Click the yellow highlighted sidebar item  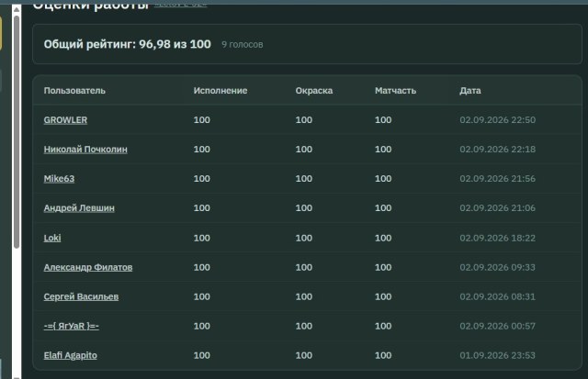pyautogui.click(x=1, y=33)
